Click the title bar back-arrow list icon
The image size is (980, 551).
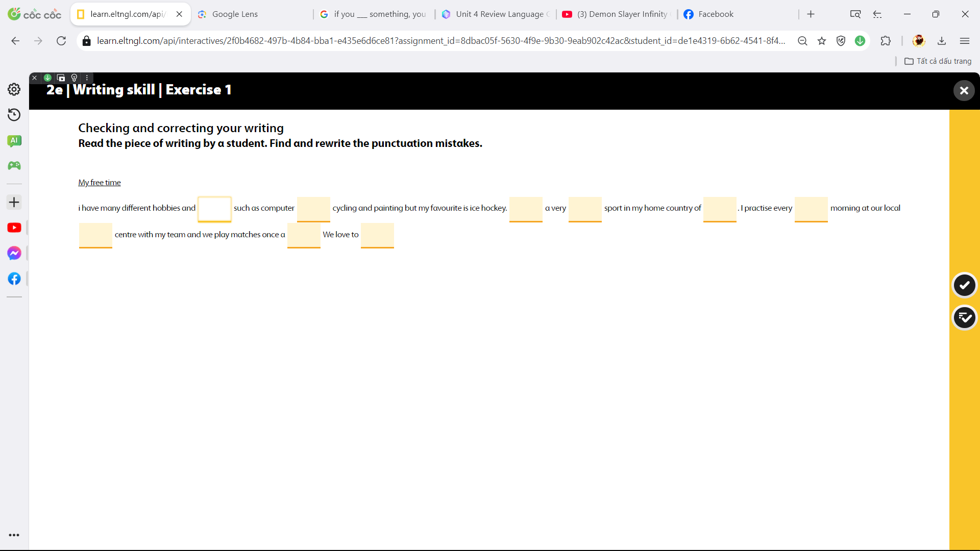877,14
